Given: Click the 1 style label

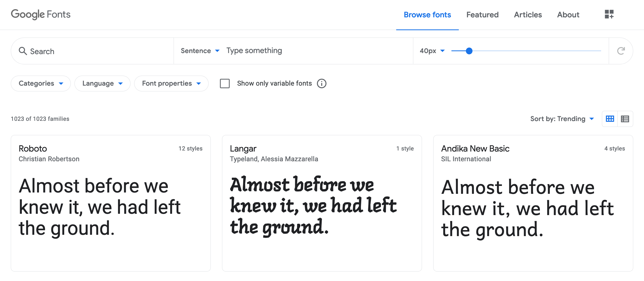Looking at the screenshot, I should click(x=405, y=149).
